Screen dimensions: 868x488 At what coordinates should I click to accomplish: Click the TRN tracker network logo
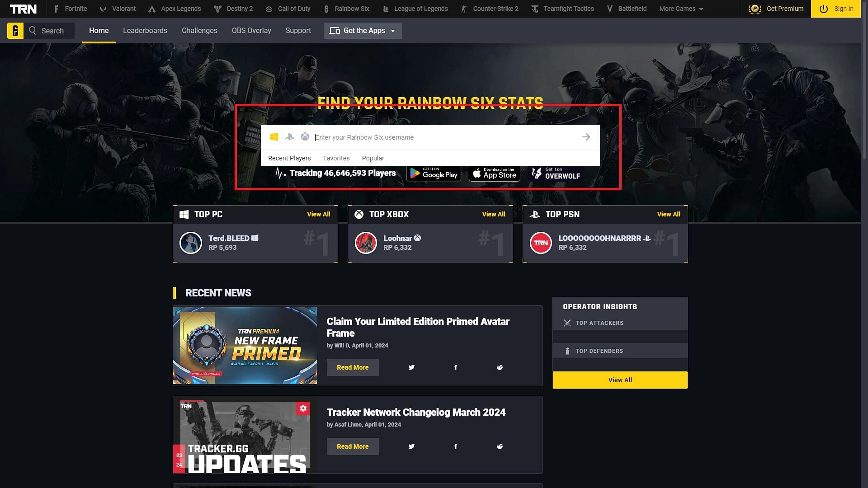pyautogui.click(x=22, y=8)
